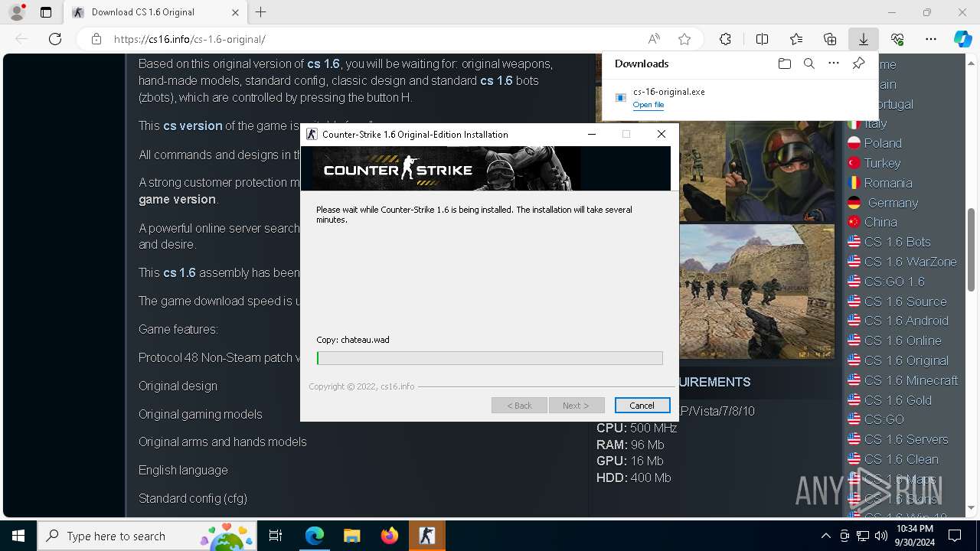Screen dimensions: 980x551
Task: Open Browser essentials icon
Action: (897, 39)
